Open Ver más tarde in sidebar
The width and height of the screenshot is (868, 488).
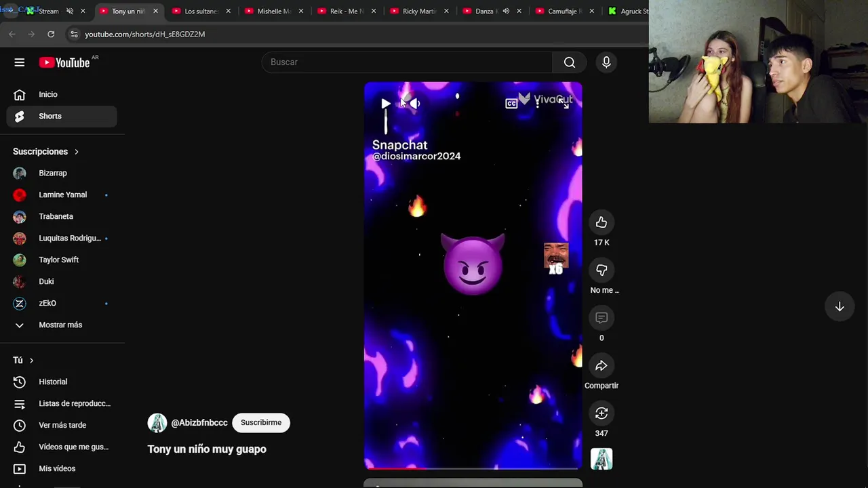(x=62, y=425)
